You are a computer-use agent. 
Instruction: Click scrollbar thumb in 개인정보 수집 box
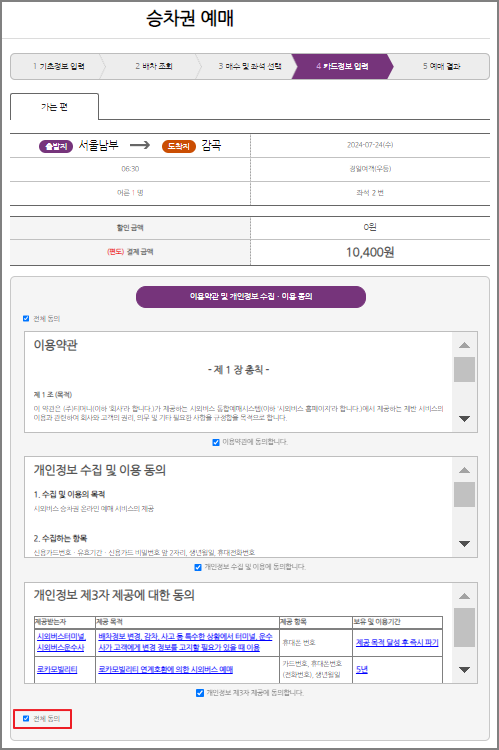464,494
